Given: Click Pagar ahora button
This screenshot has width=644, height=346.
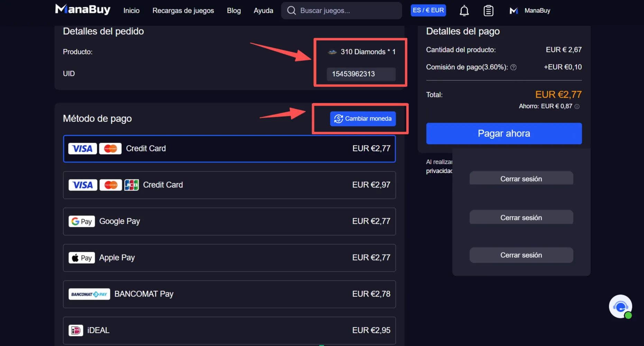Looking at the screenshot, I should coord(504,133).
